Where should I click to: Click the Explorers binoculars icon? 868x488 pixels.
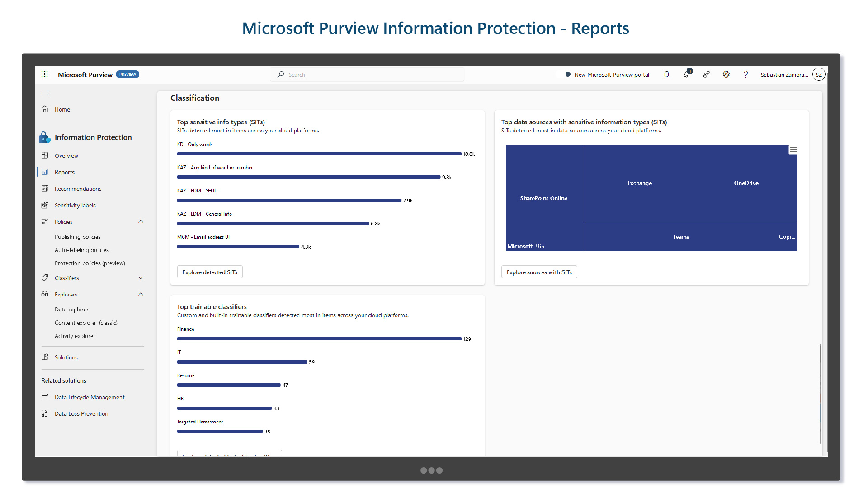45,294
